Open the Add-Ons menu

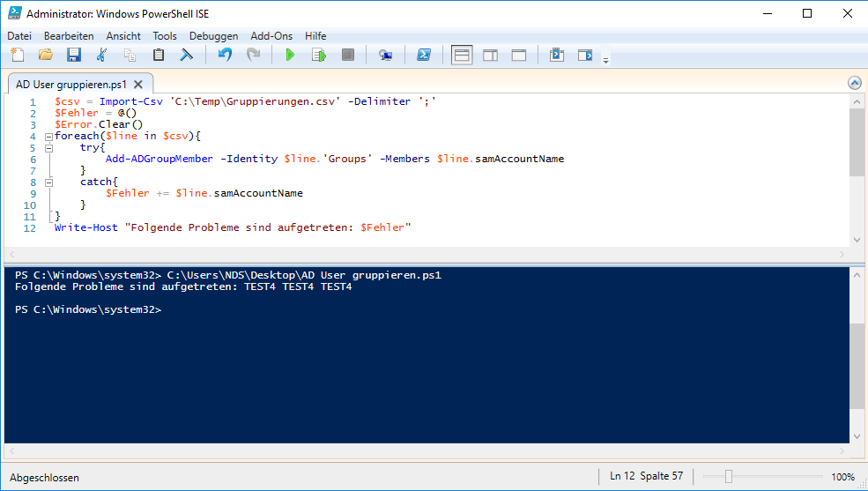(271, 36)
